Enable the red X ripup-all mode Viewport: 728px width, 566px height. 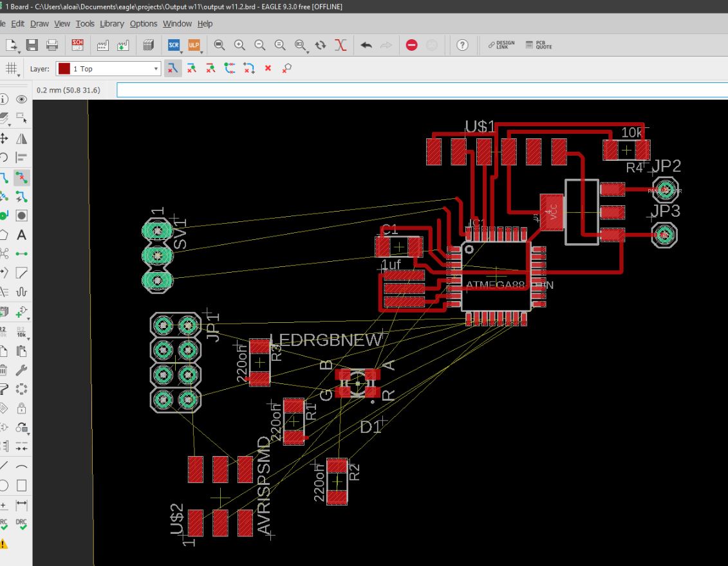coord(268,68)
